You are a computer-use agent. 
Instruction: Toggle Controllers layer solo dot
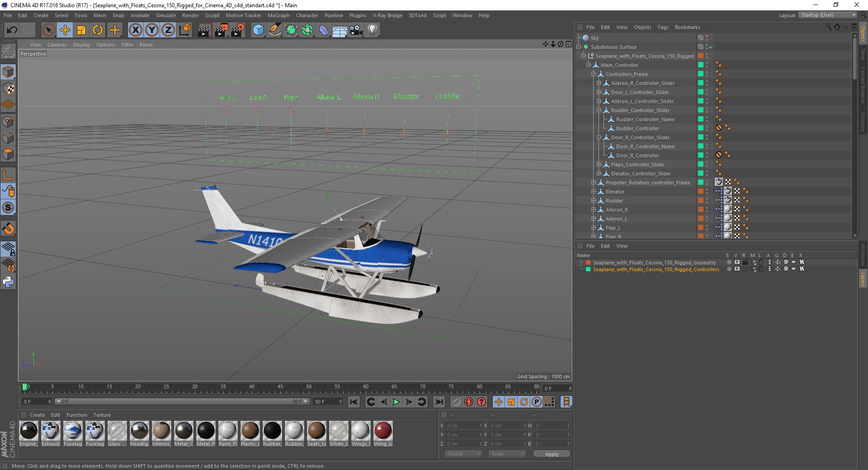pos(729,269)
